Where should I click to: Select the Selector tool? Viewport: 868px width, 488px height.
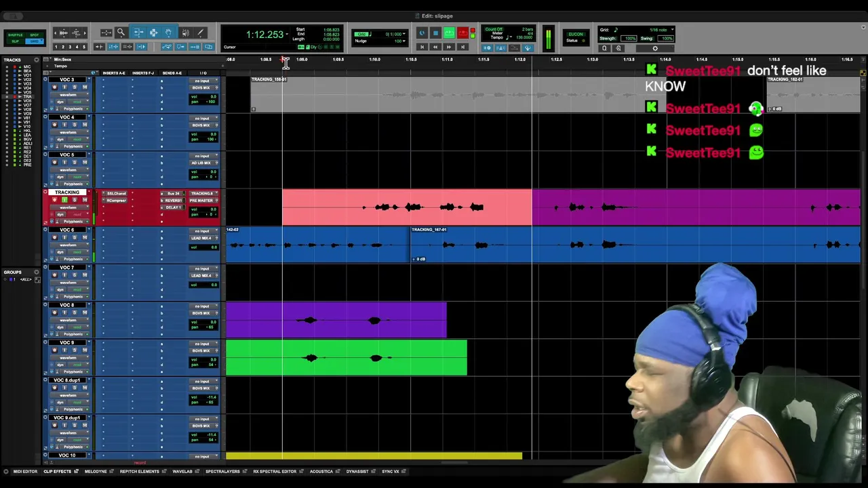coord(153,32)
